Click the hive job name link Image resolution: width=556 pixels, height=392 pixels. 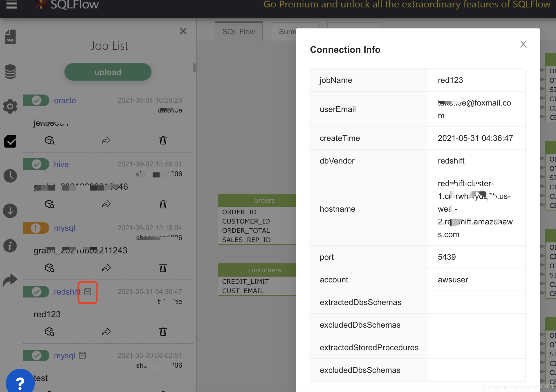pos(61,164)
